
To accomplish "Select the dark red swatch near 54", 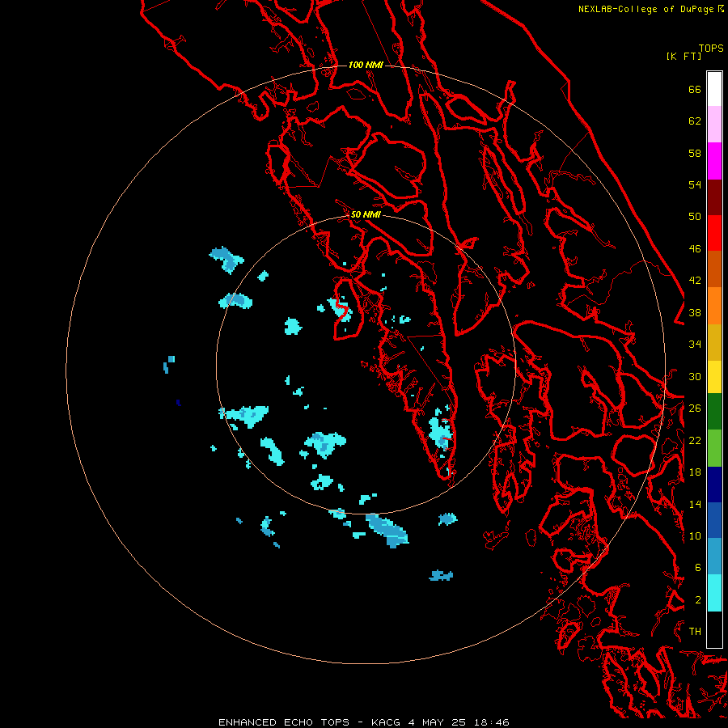I will [x=714, y=197].
